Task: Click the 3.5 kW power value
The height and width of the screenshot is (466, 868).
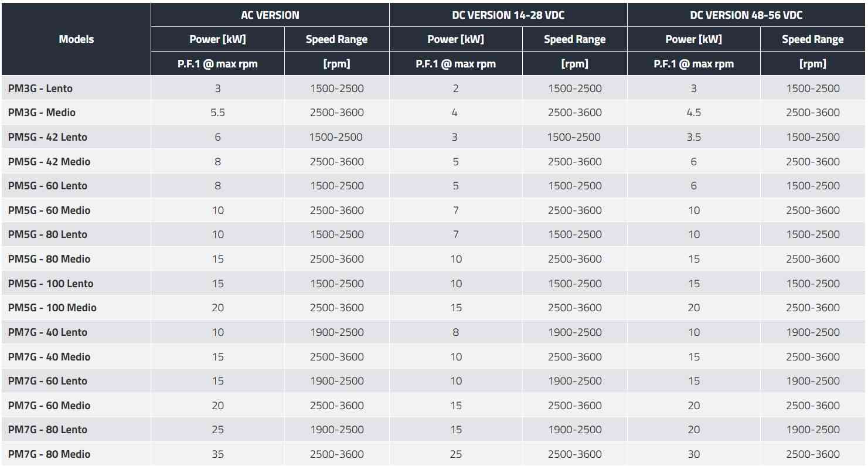Action: click(x=693, y=137)
